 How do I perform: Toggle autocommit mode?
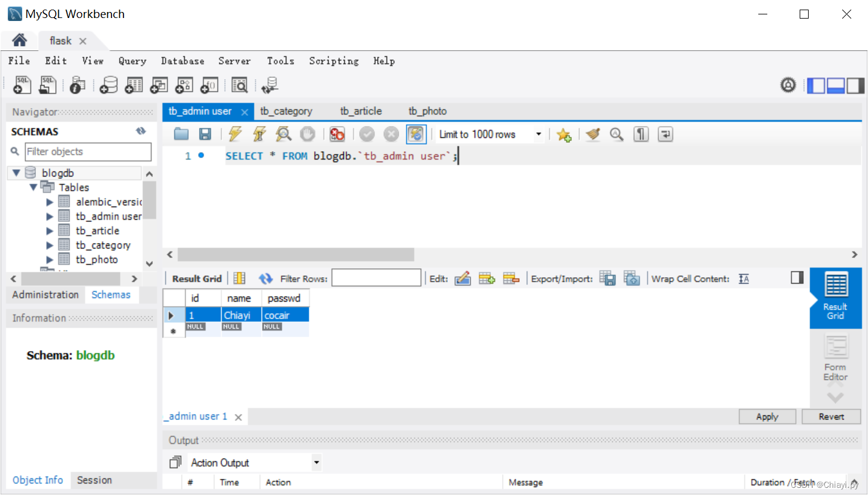(416, 134)
